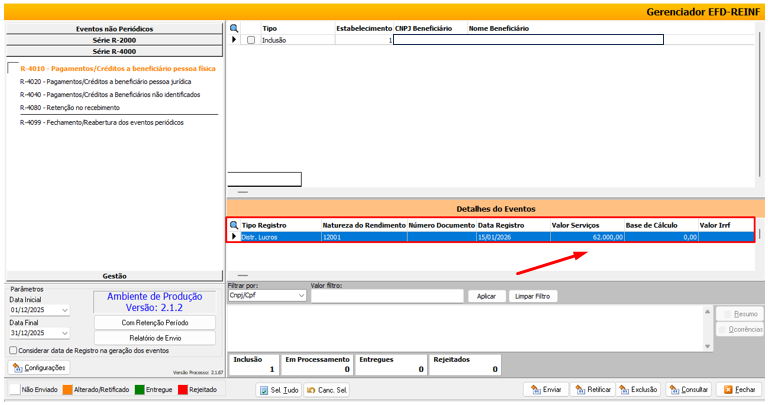Open the Data Inicial date dropdown
The image size is (768, 405).
tap(65, 310)
